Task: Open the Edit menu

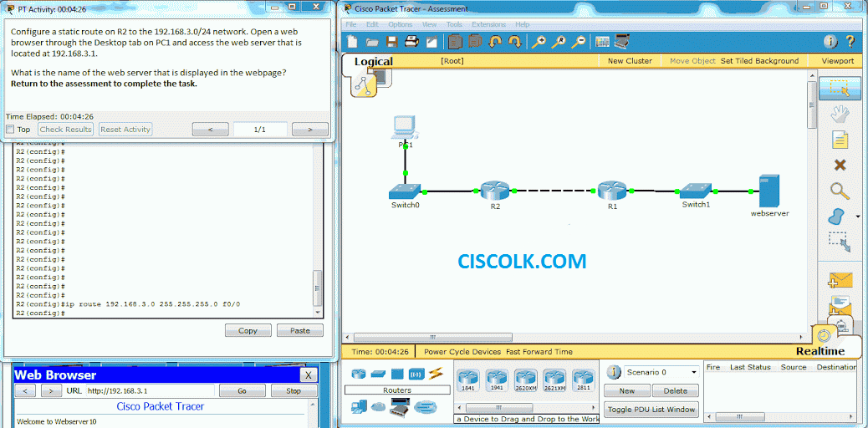Action: click(x=372, y=24)
